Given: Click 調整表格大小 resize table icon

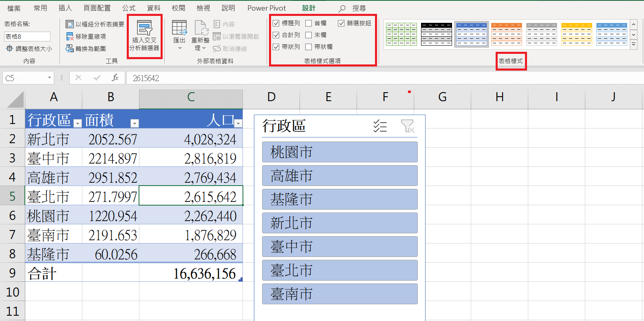Looking at the screenshot, I should tap(9, 49).
